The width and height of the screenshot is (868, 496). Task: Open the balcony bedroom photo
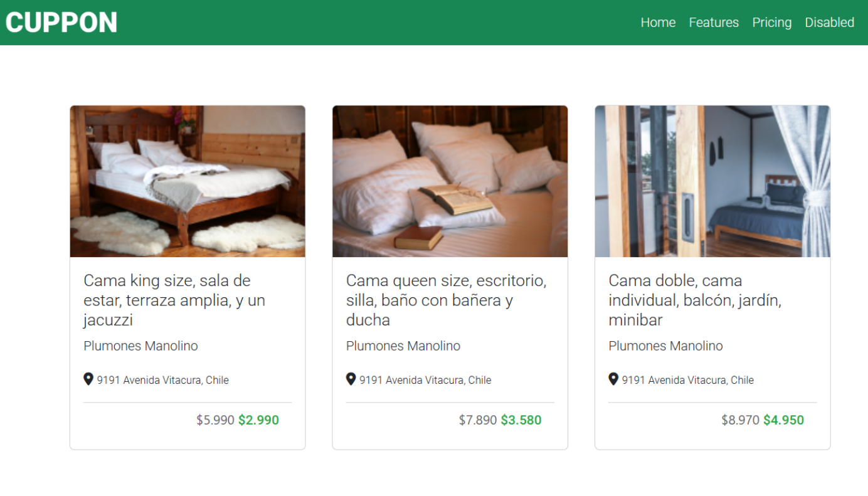[x=712, y=181]
